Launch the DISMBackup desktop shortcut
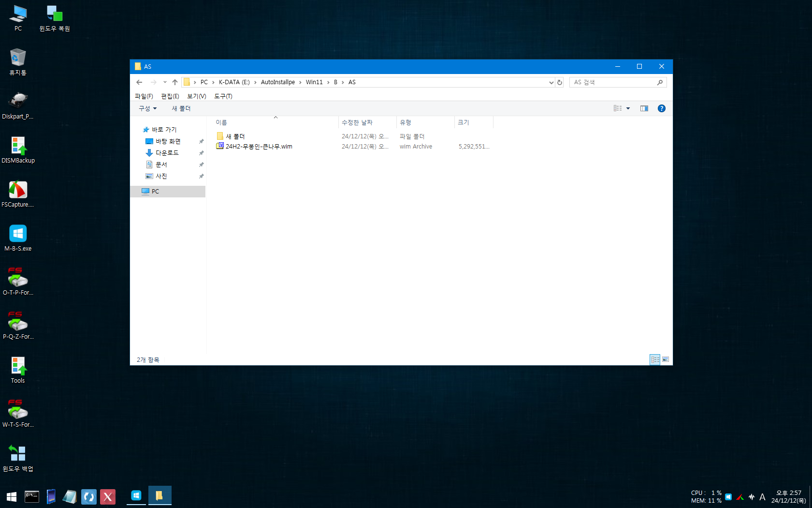This screenshot has height=508, width=812. click(18, 150)
